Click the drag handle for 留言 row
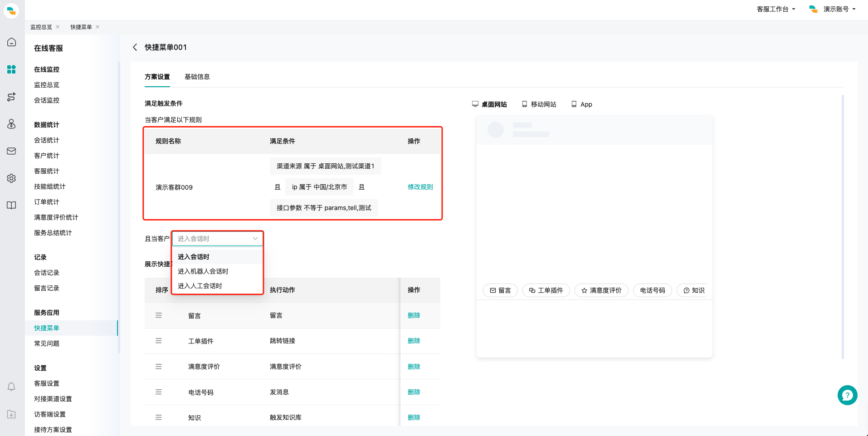The width and height of the screenshot is (868, 436). [x=159, y=315]
